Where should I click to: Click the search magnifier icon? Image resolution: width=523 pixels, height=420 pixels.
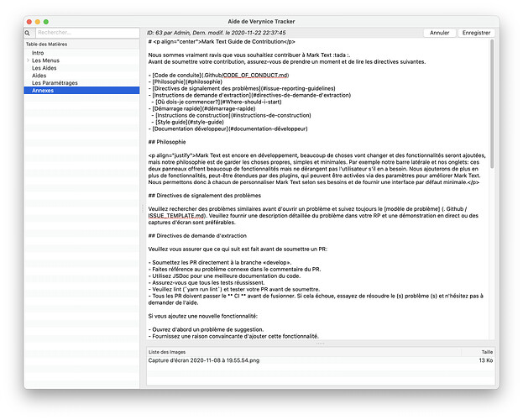click(28, 33)
